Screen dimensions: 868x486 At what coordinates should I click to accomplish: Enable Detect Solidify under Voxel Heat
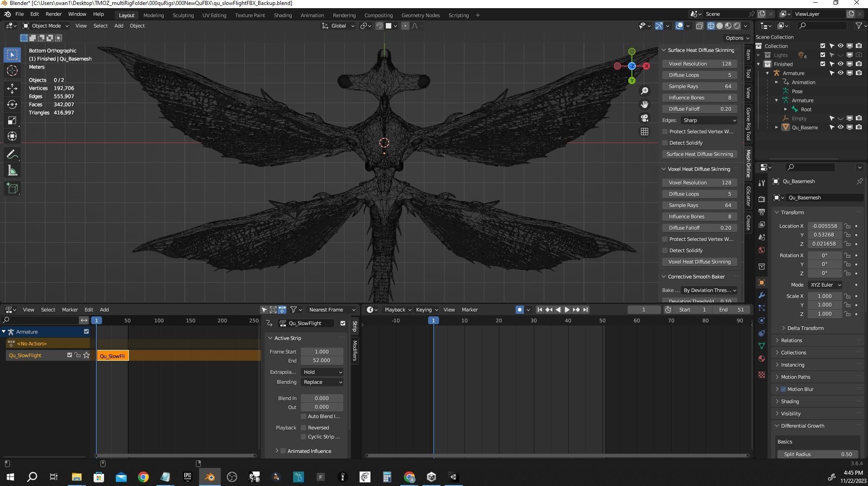coord(665,250)
